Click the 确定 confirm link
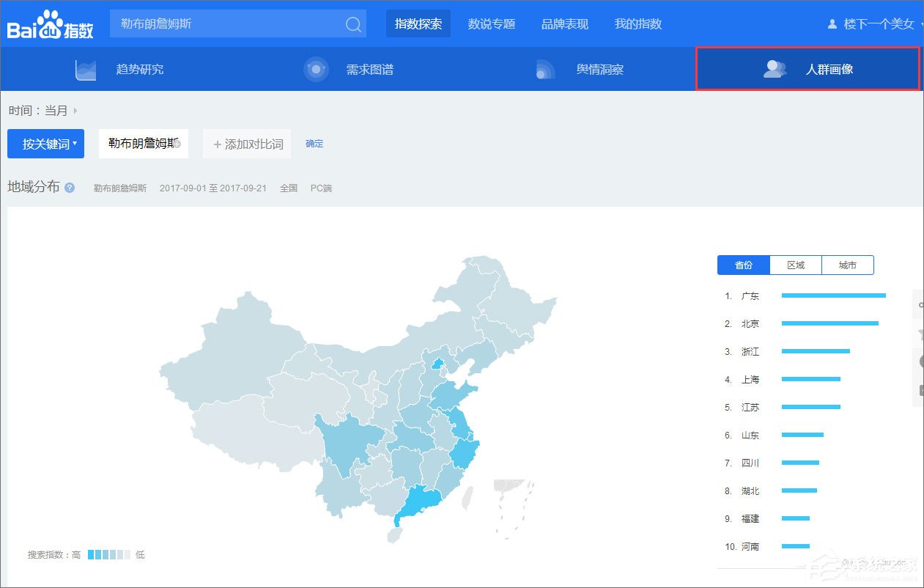This screenshot has width=924, height=588. coord(314,144)
